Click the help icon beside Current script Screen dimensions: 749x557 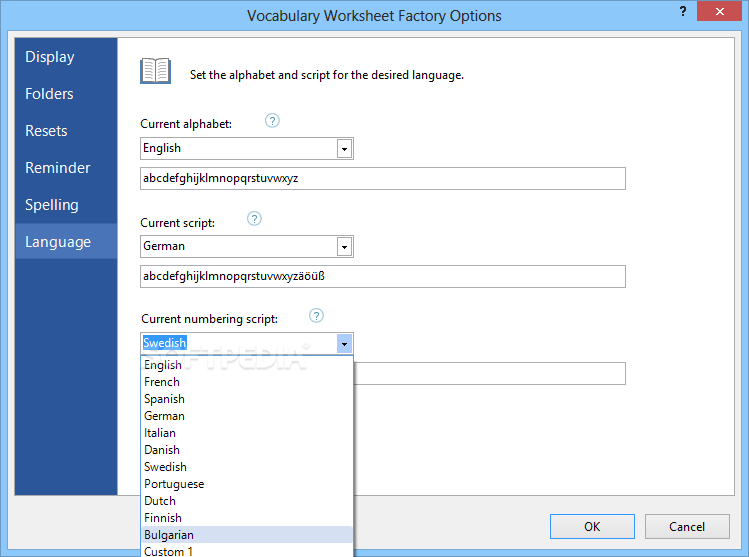coord(254,219)
